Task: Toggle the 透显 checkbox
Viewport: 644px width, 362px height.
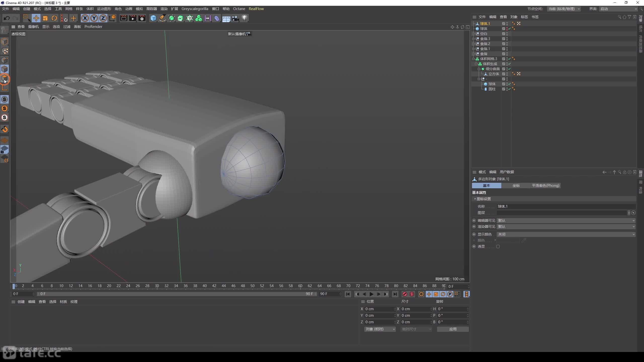Action: [x=498, y=247]
